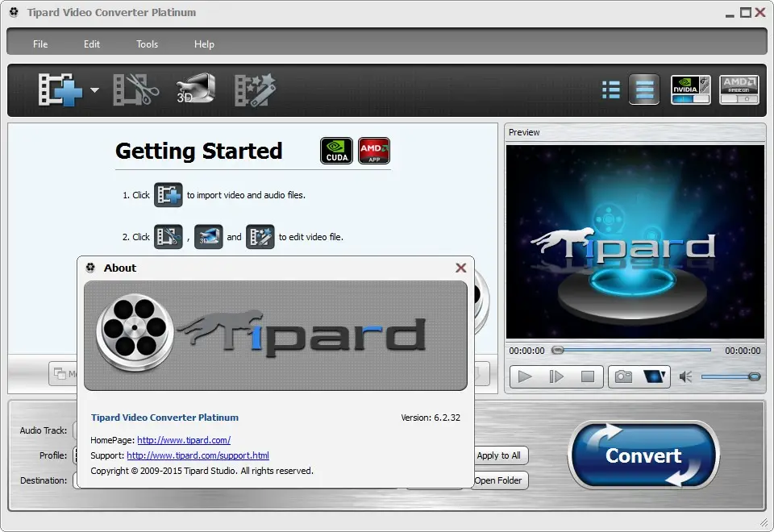This screenshot has width=774, height=532.
Task: Open the Tools menu
Action: click(147, 44)
